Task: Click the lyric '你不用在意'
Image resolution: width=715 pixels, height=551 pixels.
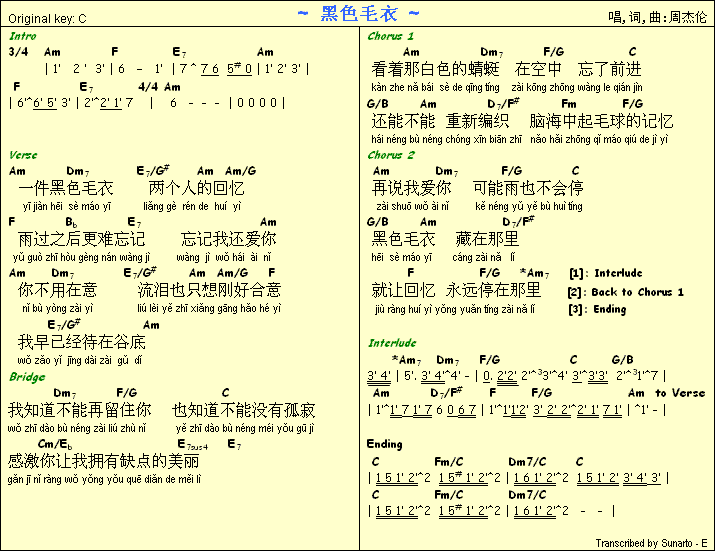Action: [x=57, y=290]
